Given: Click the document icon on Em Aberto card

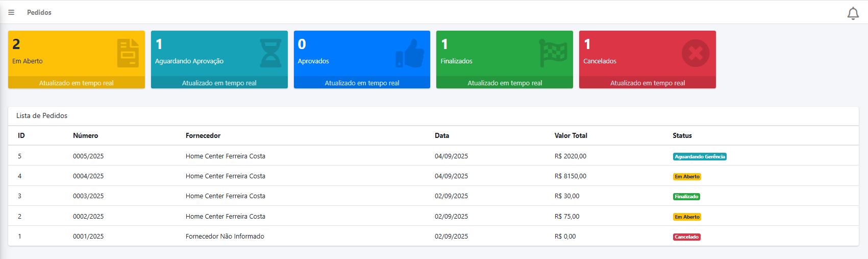Looking at the screenshot, I should [x=128, y=53].
